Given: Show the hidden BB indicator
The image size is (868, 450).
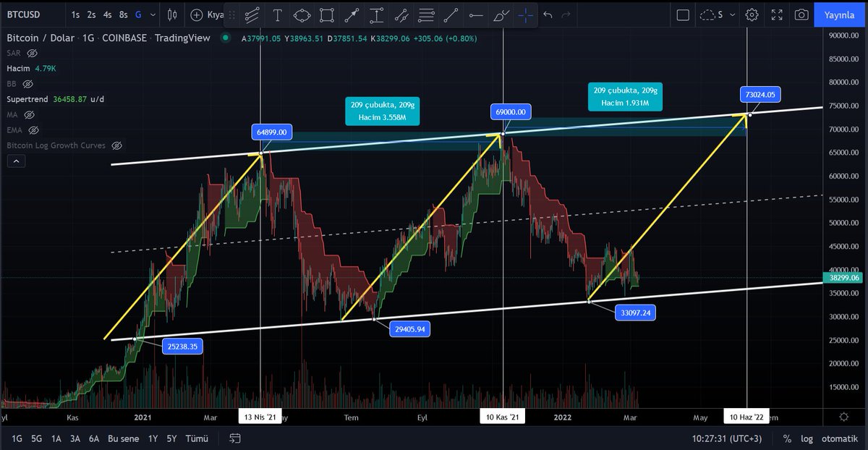Looking at the screenshot, I should [x=27, y=84].
